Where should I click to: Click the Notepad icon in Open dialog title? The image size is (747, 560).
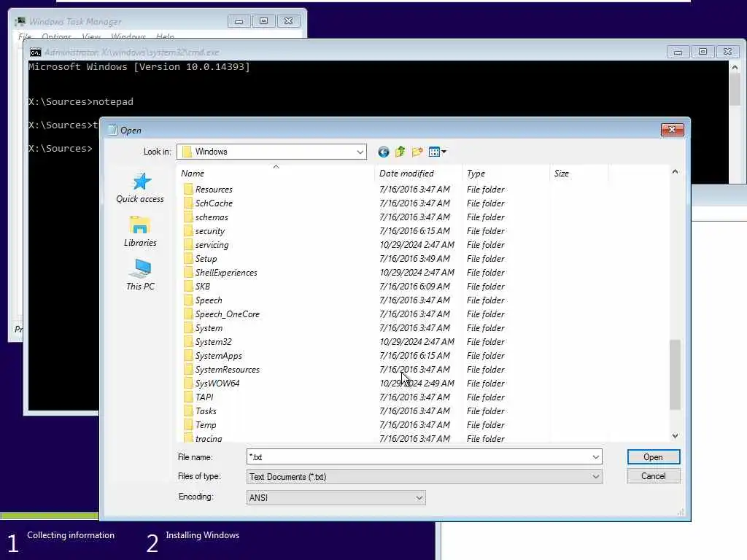pyautogui.click(x=112, y=130)
